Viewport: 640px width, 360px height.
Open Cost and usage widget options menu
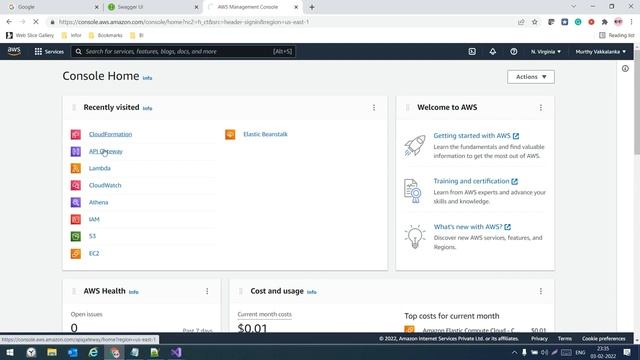coord(541,291)
